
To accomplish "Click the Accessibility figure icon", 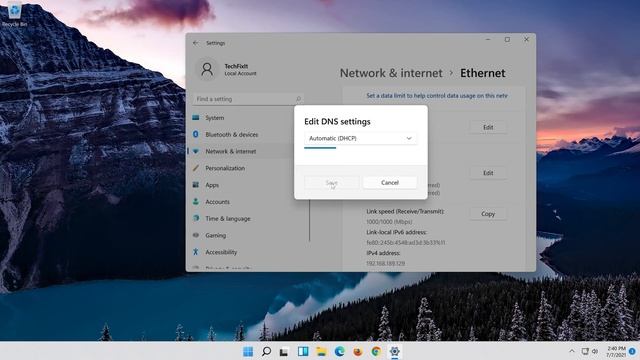I will 196,252.
